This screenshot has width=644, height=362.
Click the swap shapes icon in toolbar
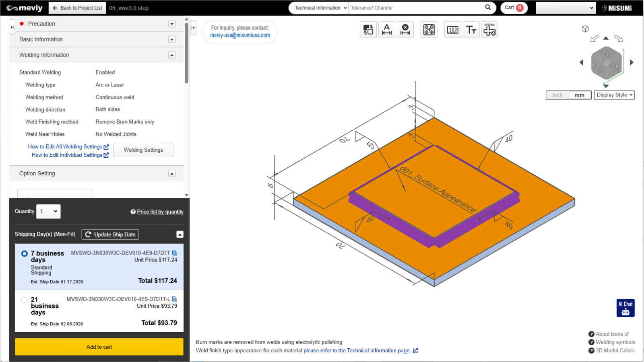pyautogui.click(x=368, y=30)
